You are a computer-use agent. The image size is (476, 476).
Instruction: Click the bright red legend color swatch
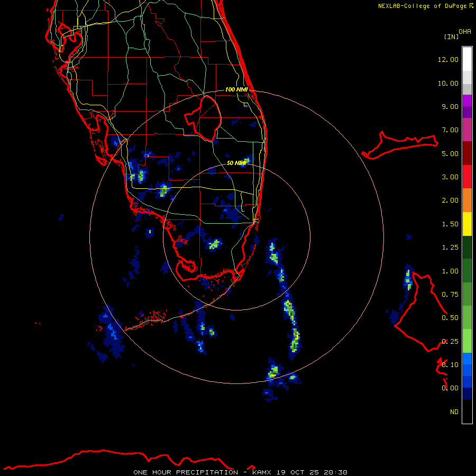(467, 177)
